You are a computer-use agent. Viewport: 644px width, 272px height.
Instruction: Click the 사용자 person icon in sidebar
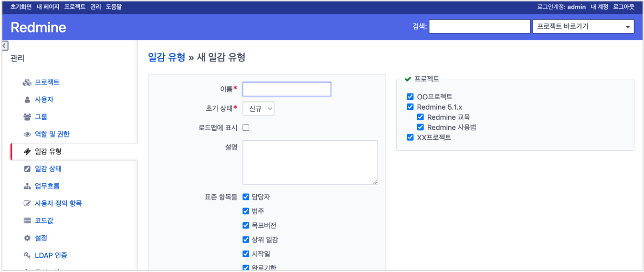point(27,100)
